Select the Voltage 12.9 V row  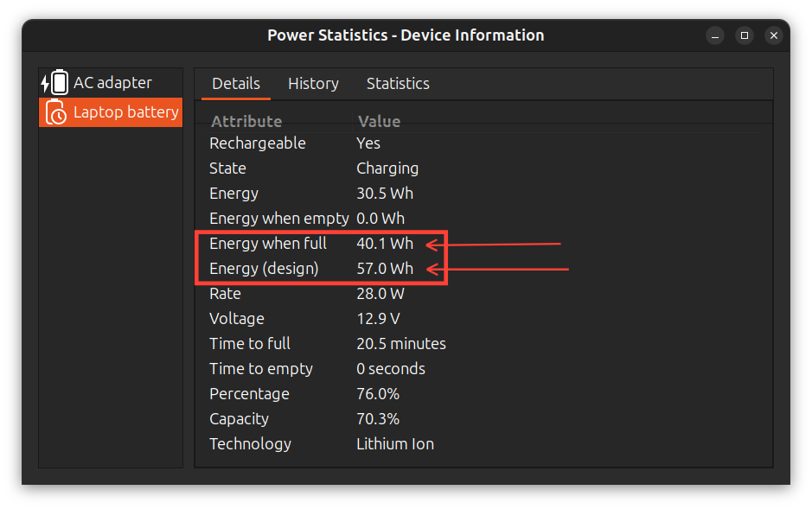pos(311,319)
